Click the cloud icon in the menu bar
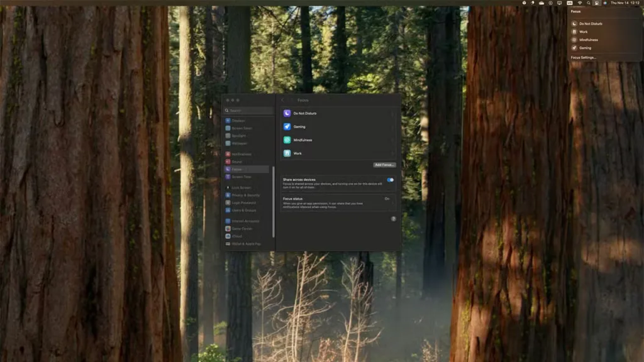The width and height of the screenshot is (644, 362). (x=541, y=3)
